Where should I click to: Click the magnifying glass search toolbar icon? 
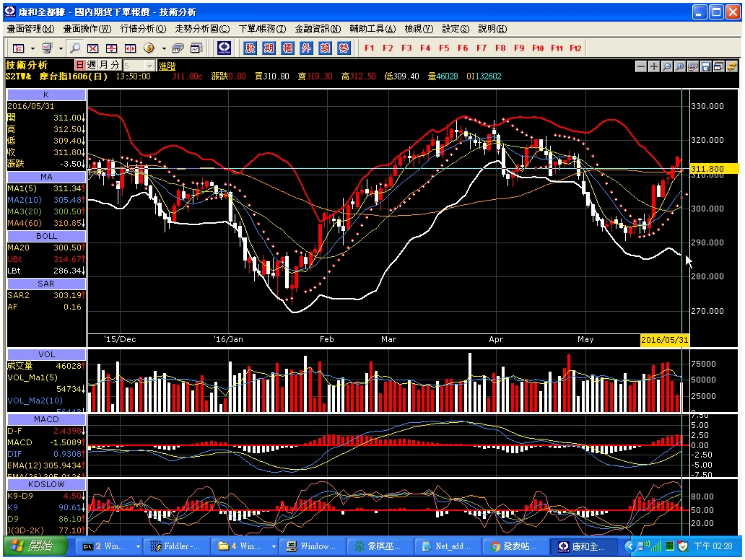74,48
